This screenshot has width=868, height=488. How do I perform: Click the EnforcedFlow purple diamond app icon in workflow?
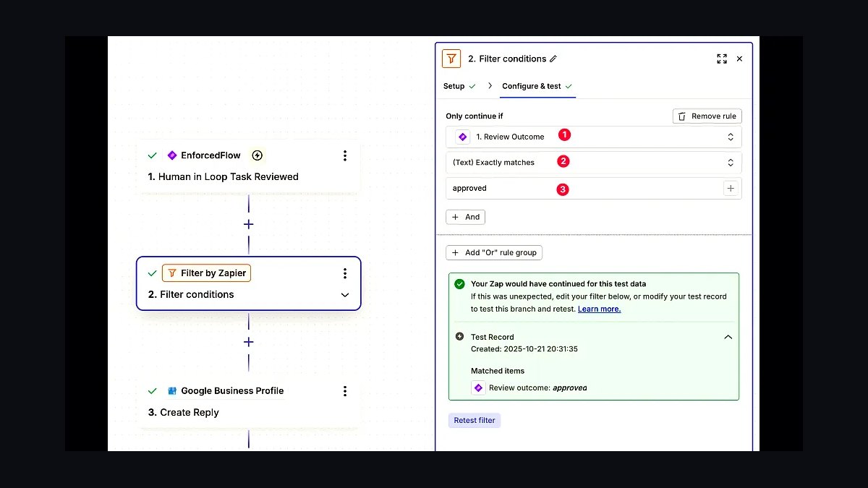tap(172, 155)
